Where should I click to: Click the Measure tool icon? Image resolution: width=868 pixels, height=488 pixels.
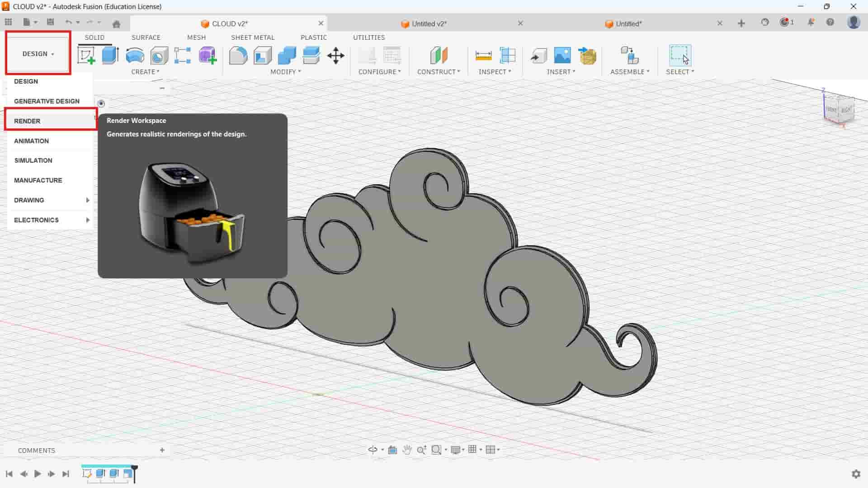click(x=483, y=56)
